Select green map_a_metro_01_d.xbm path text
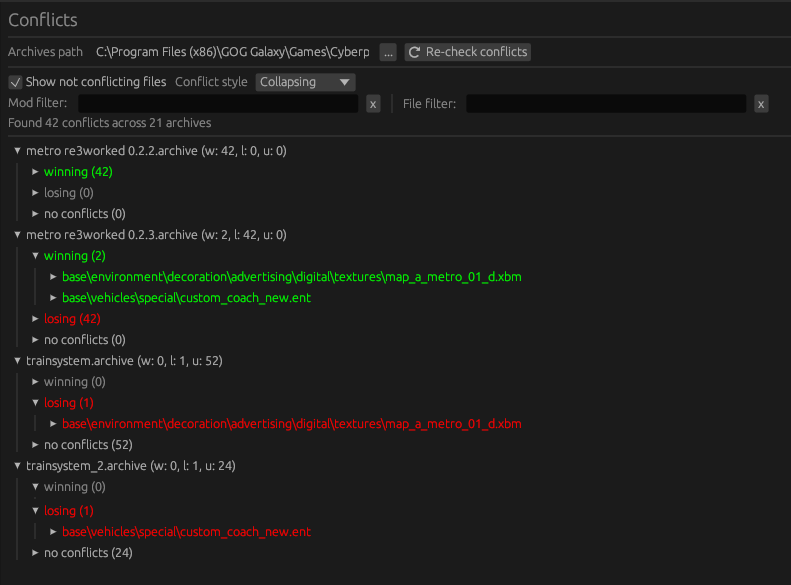The image size is (791, 585). pyautogui.click(x=292, y=277)
